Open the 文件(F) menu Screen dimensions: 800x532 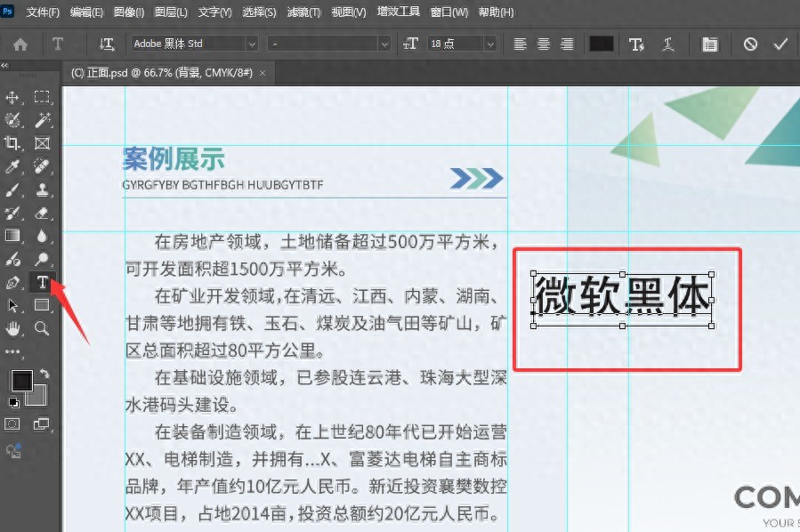pyautogui.click(x=43, y=12)
